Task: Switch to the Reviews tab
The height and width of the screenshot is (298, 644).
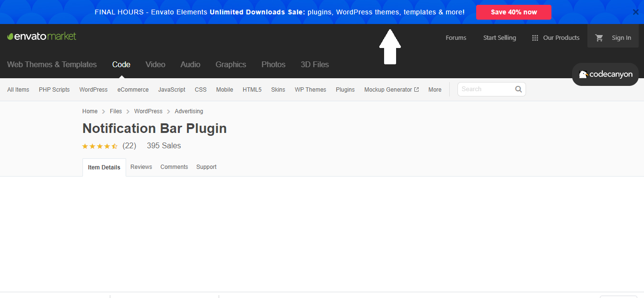Action: pos(141,167)
